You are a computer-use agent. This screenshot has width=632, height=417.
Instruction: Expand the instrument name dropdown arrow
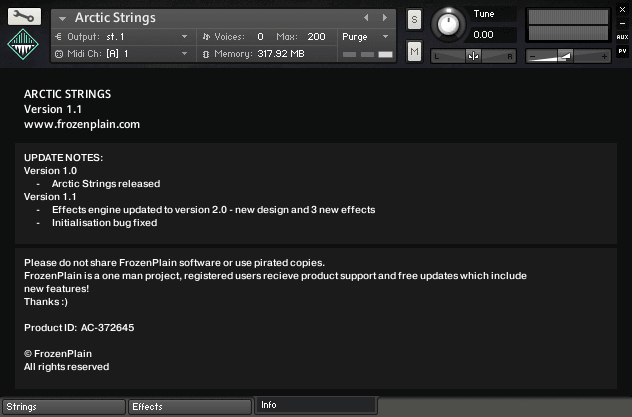pyautogui.click(x=62, y=19)
